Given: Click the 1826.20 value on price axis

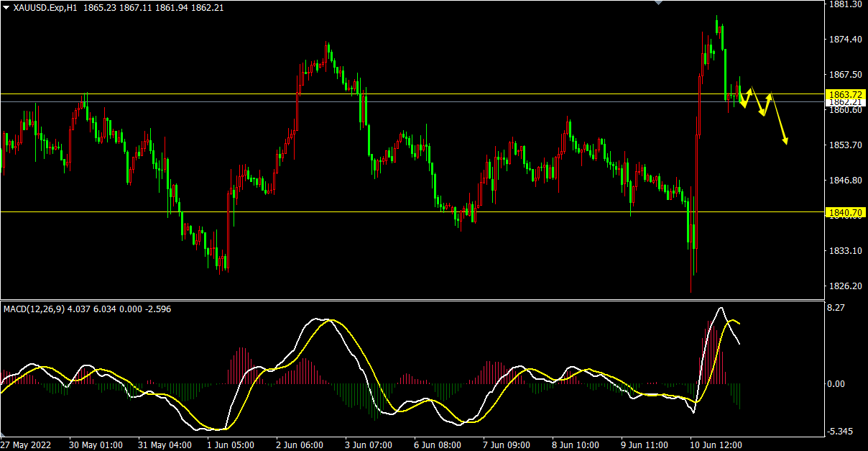Looking at the screenshot, I should [x=844, y=286].
